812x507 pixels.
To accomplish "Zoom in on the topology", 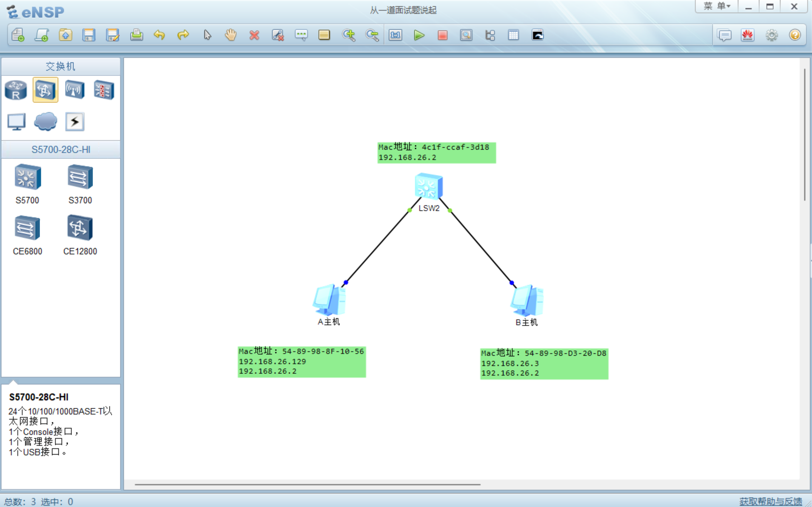I will (x=349, y=35).
